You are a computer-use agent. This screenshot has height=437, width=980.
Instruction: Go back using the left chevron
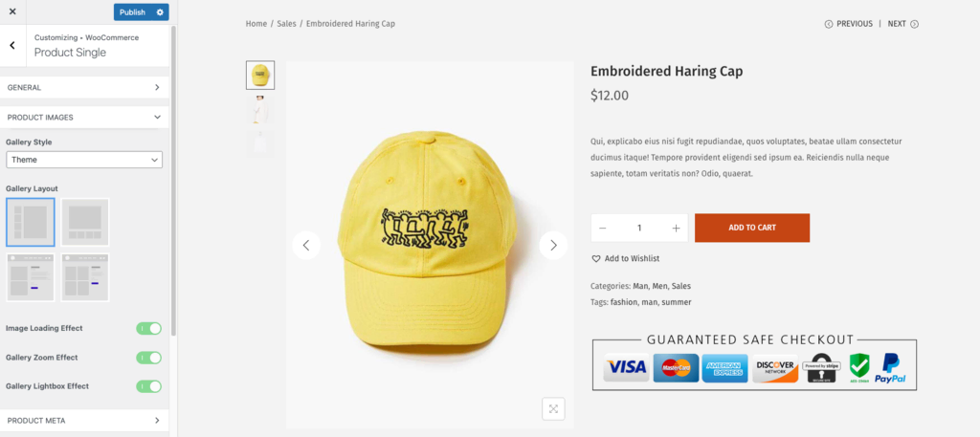(x=11, y=45)
